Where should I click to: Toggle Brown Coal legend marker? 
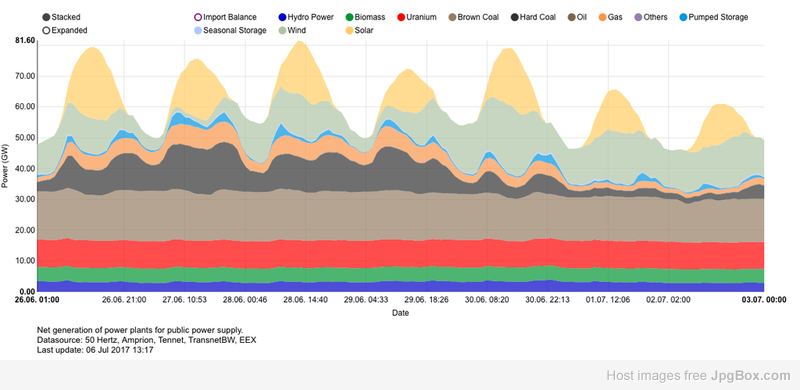click(452, 17)
